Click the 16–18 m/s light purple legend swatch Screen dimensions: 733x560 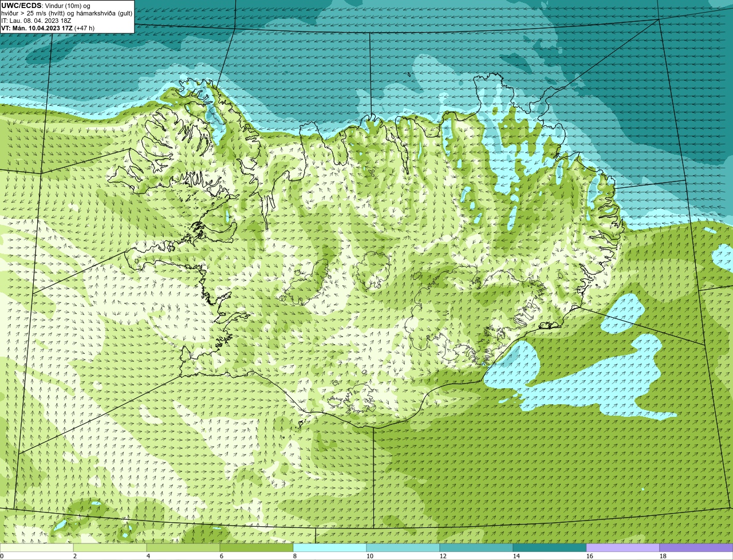coord(623,547)
